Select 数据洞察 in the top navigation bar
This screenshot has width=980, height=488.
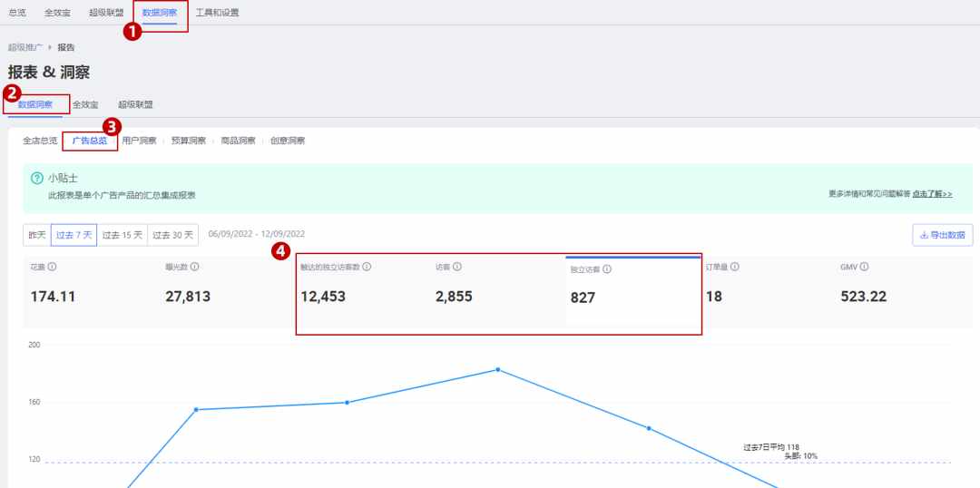coord(160,13)
